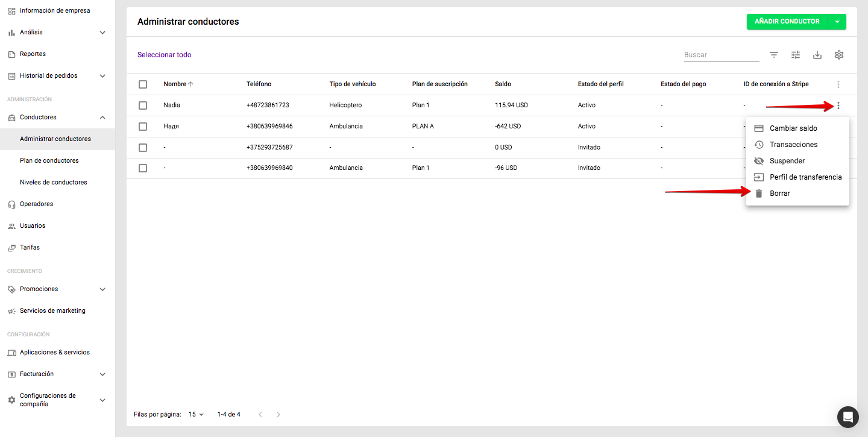This screenshot has width=868, height=437.
Task: Select the checkbox for +375293725687 row
Action: click(x=143, y=148)
